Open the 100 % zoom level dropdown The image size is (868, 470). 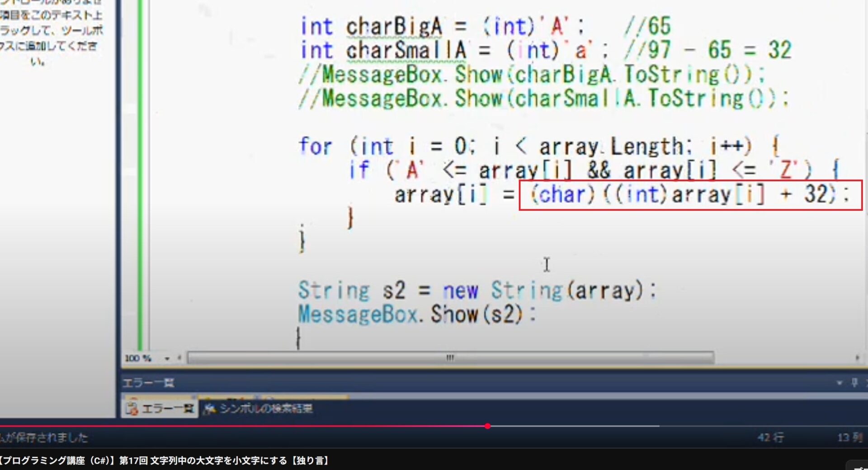167,358
